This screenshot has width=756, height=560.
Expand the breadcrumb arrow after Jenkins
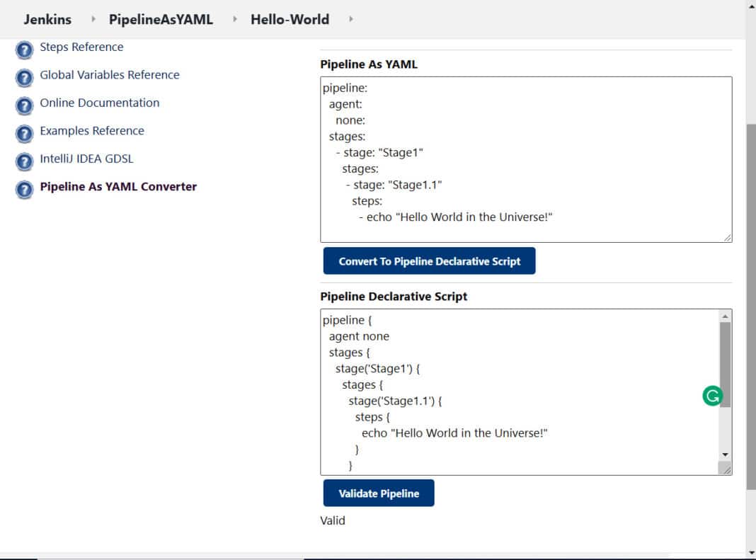93,19
